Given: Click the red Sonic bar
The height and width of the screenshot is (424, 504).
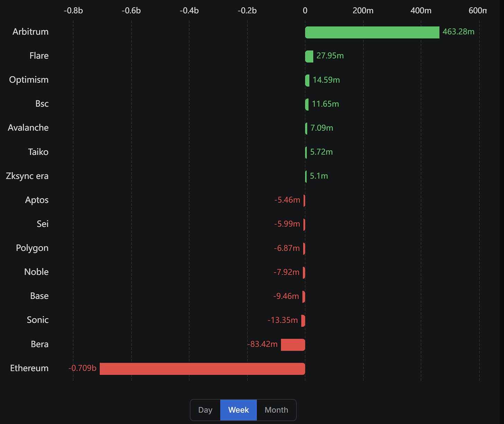Looking at the screenshot, I should click(303, 321).
